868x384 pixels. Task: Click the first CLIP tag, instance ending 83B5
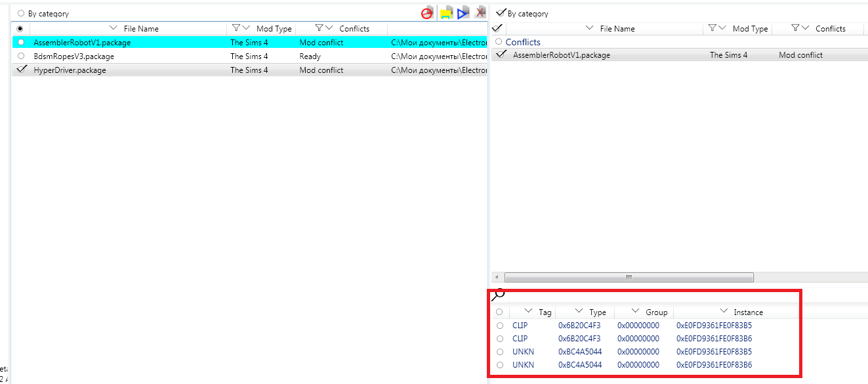click(x=520, y=326)
